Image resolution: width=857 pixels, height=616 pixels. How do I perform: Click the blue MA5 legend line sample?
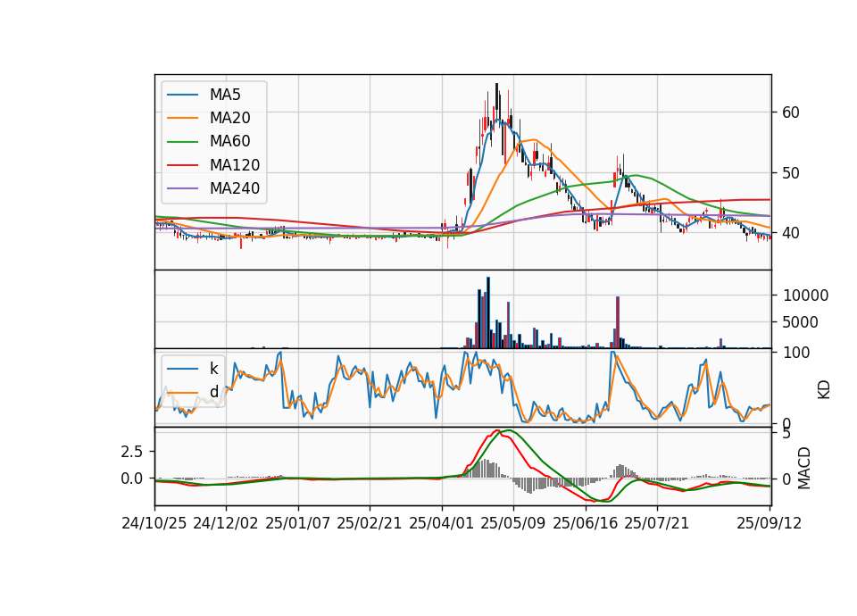pyautogui.click(x=182, y=95)
